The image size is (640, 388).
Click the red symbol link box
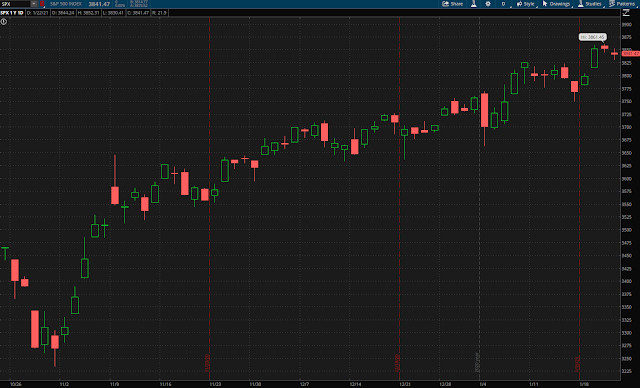tap(42, 4)
